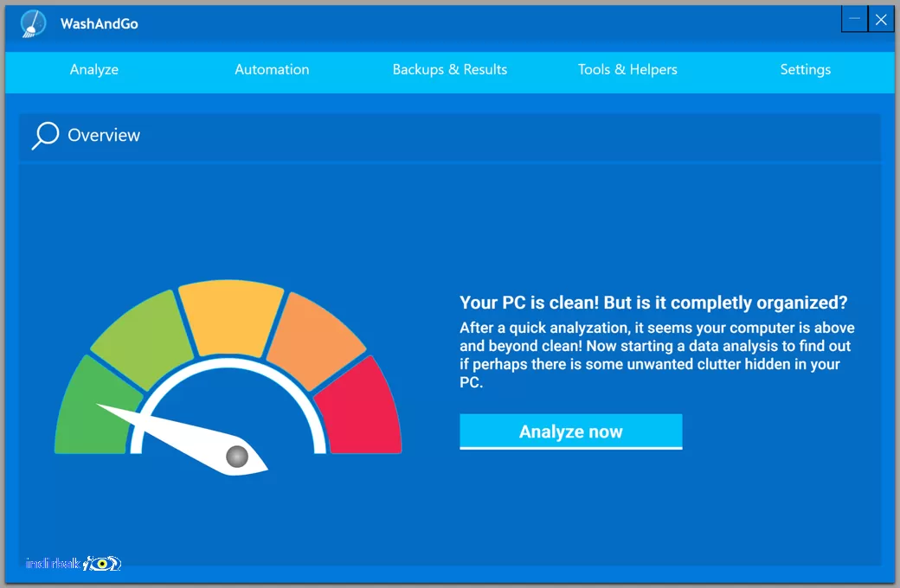
Task: Start scan with Analyze now button
Action: [571, 431]
